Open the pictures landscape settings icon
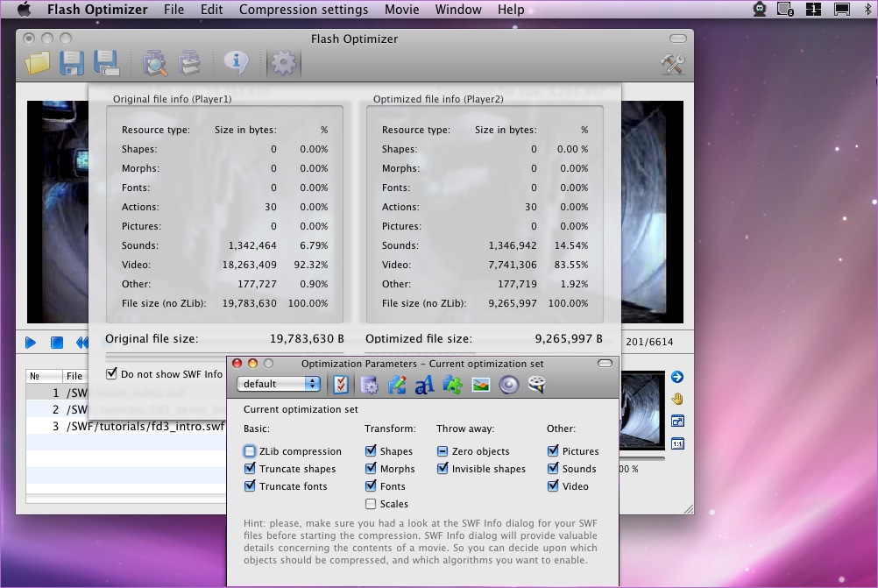 pyautogui.click(x=481, y=385)
